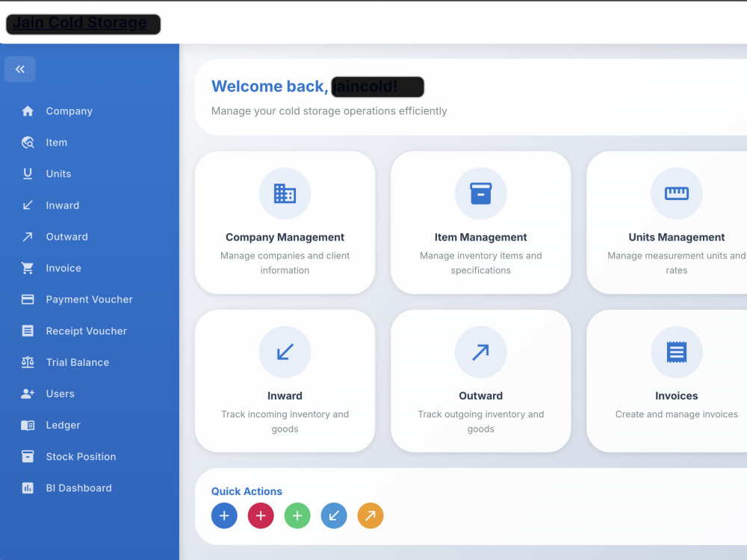This screenshot has height=560, width=747.
Task: Click the Units underline icon in sidebar
Action: pyautogui.click(x=28, y=174)
